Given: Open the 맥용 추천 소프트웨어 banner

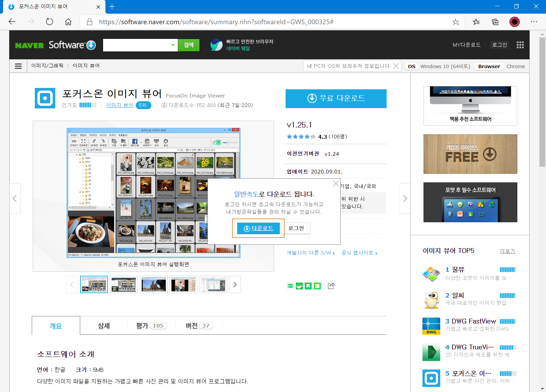Looking at the screenshot, I should tap(470, 106).
